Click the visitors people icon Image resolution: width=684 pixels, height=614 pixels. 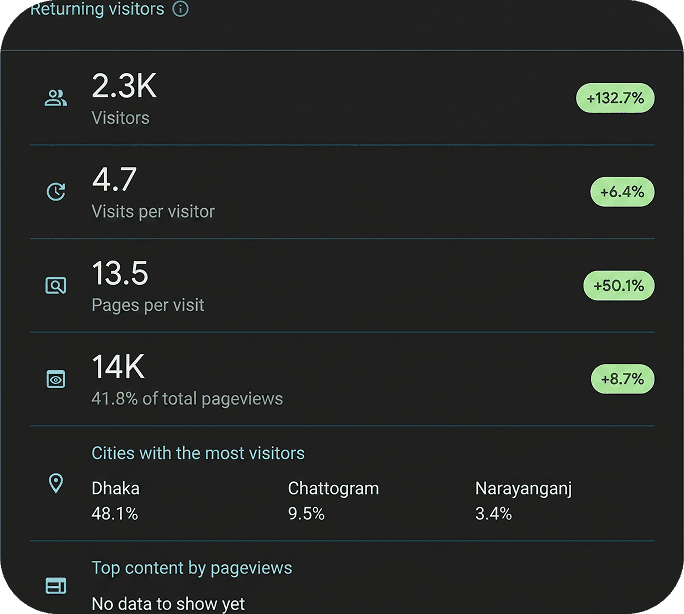click(56, 98)
